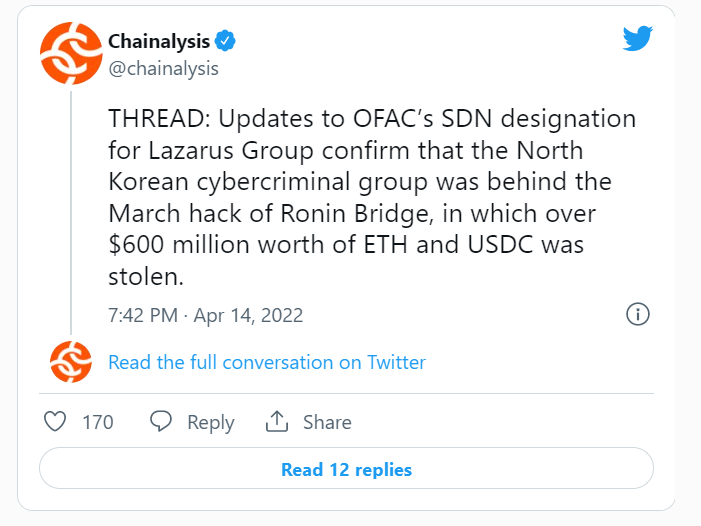Image resolution: width=701 pixels, height=526 pixels.
Task: Click the Twitter bird logo
Action: coord(637,39)
